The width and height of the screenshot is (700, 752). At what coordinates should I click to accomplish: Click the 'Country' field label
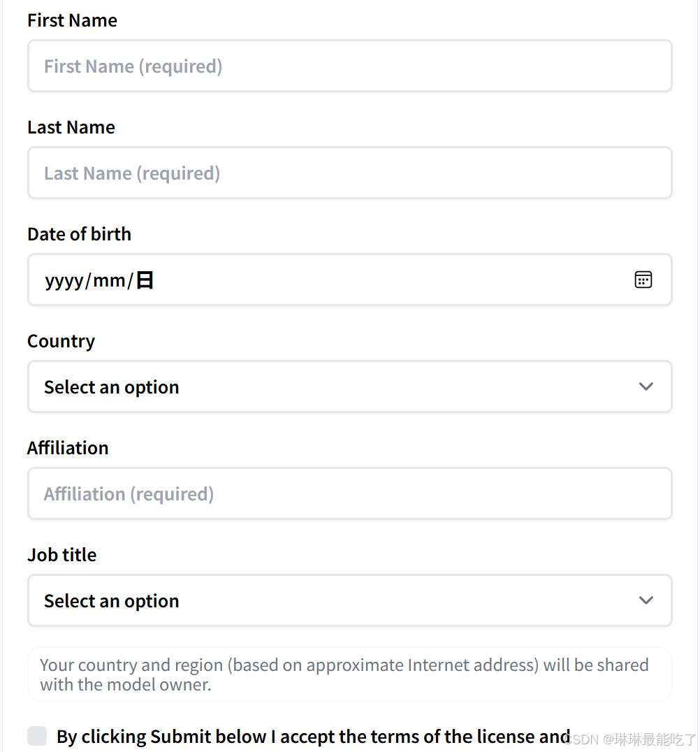click(61, 341)
